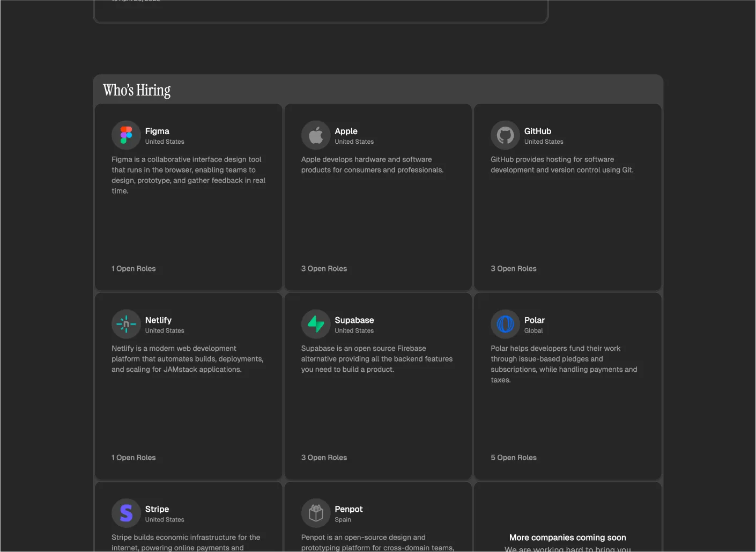Screen dimensions: 756x552
Task: Click the Supabase lightning bolt logo
Action: tap(316, 324)
